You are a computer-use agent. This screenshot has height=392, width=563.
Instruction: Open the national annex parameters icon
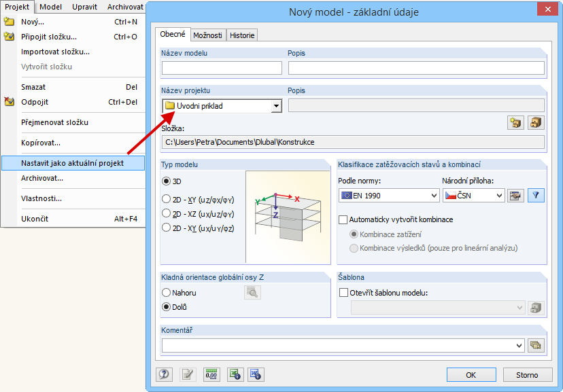point(515,196)
